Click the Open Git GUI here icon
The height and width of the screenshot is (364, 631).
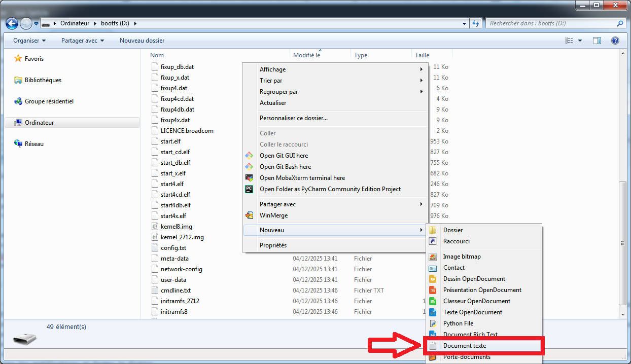(x=249, y=156)
